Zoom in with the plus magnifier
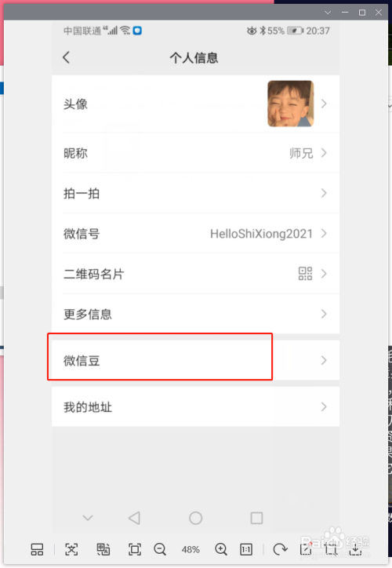The height and width of the screenshot is (568, 392). [x=221, y=549]
